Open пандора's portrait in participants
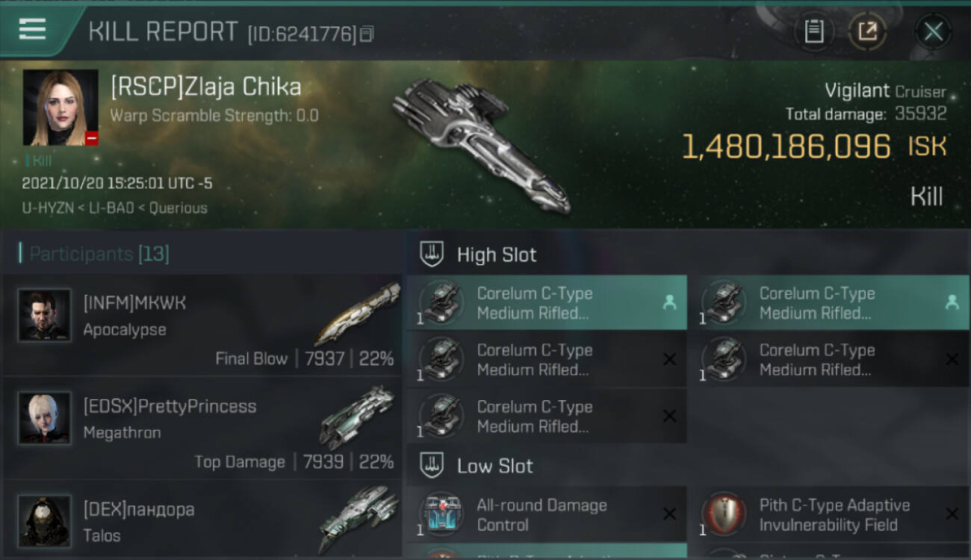The width and height of the screenshot is (971, 560). [44, 520]
